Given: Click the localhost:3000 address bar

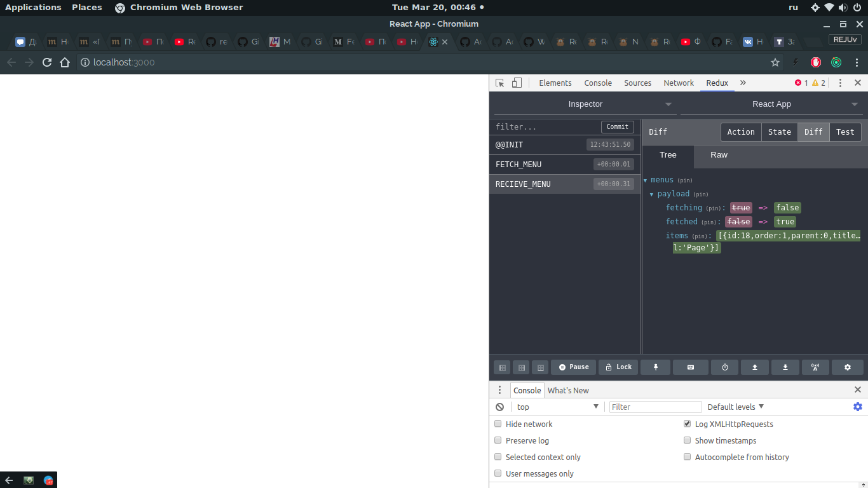Looking at the screenshot, I should (x=423, y=62).
